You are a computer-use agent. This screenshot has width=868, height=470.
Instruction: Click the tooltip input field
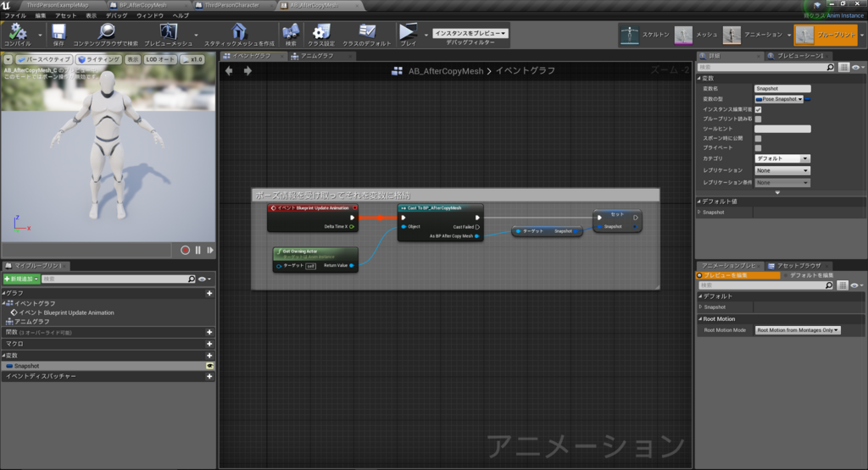pos(782,129)
